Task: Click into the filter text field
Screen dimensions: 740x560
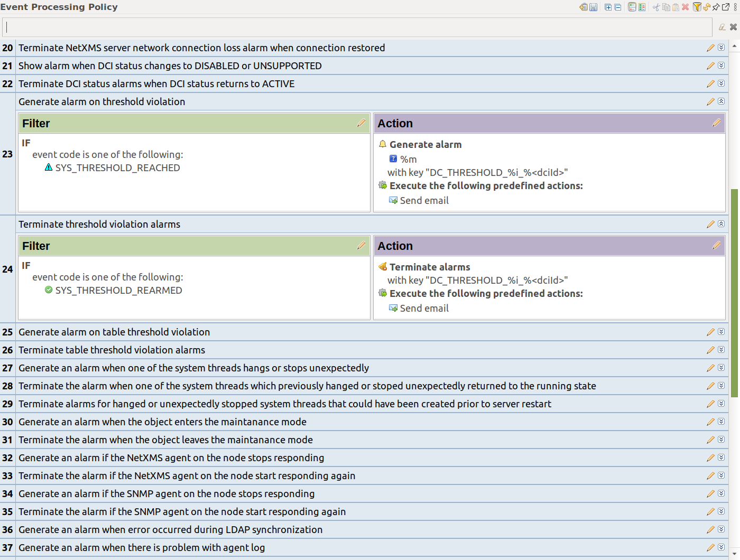Action: click(357, 27)
